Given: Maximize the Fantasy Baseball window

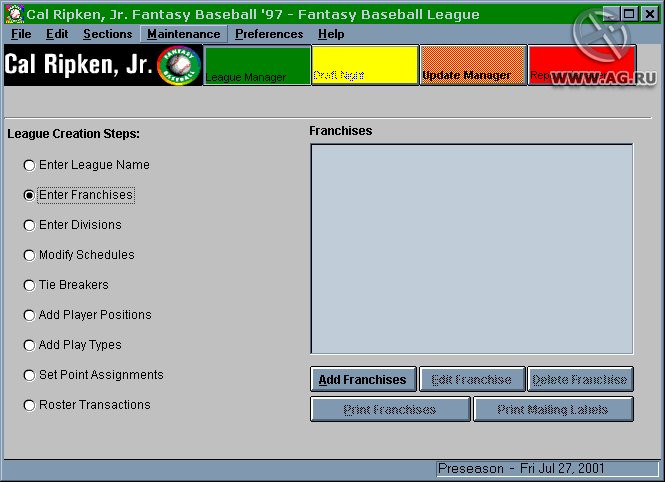Looking at the screenshot, I should tap(629, 14).
